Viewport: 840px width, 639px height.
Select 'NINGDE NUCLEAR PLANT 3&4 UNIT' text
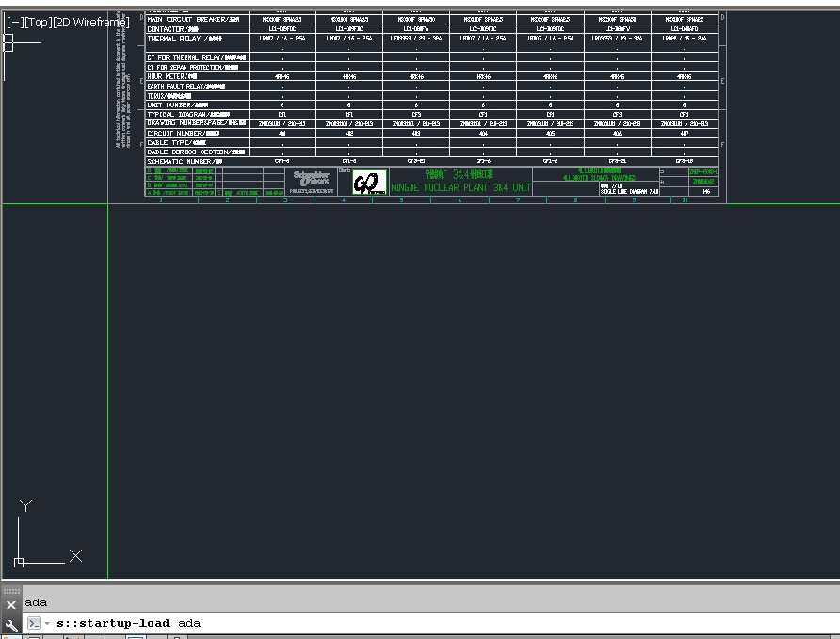[460, 187]
